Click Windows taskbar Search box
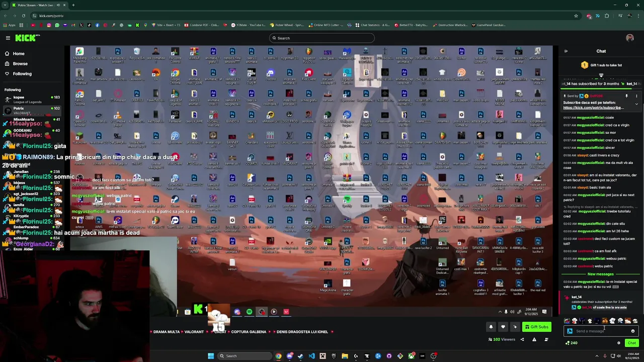Image resolution: width=644 pixels, height=362 pixels. [244, 356]
